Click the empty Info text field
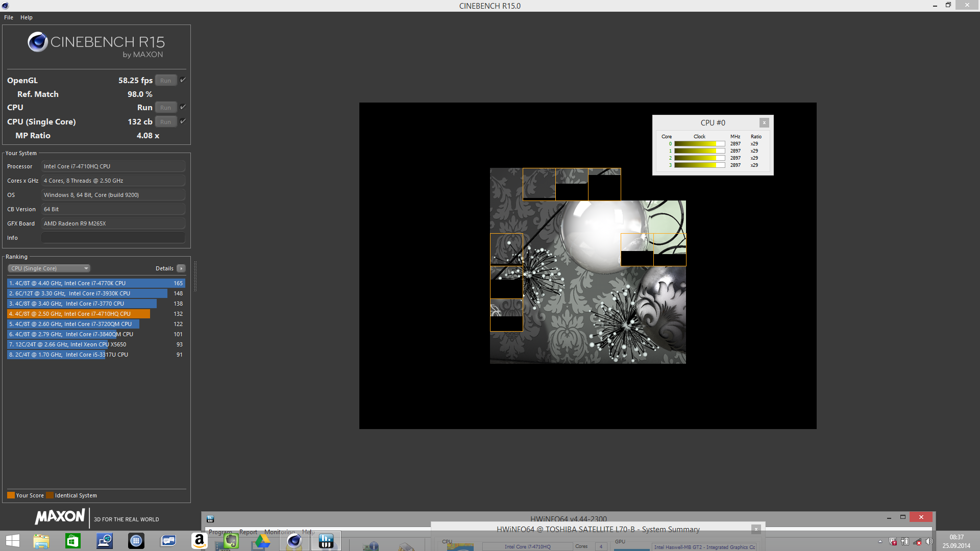 113,238
